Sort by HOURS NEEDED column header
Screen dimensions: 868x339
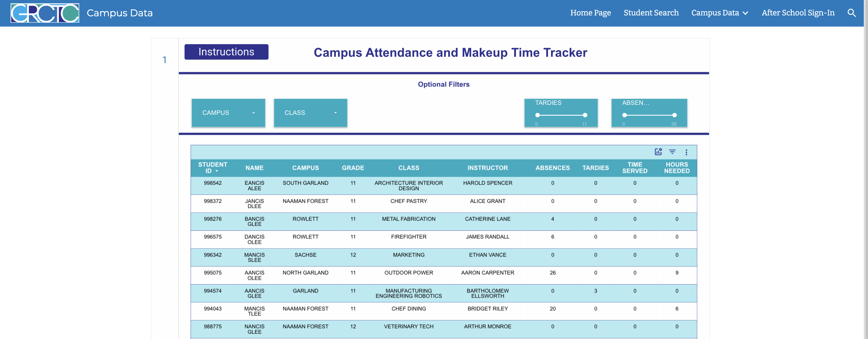point(677,168)
